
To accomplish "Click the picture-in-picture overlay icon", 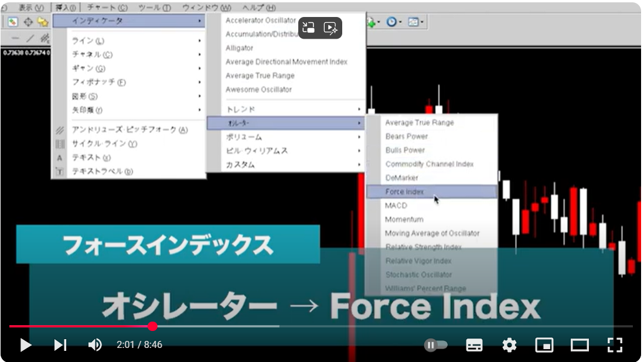I will (x=308, y=28).
